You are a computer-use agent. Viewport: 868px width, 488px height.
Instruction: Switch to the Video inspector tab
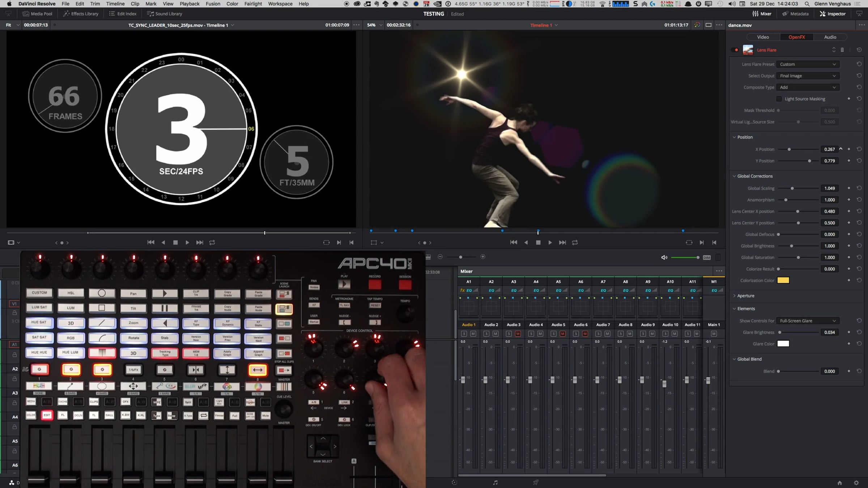click(763, 37)
